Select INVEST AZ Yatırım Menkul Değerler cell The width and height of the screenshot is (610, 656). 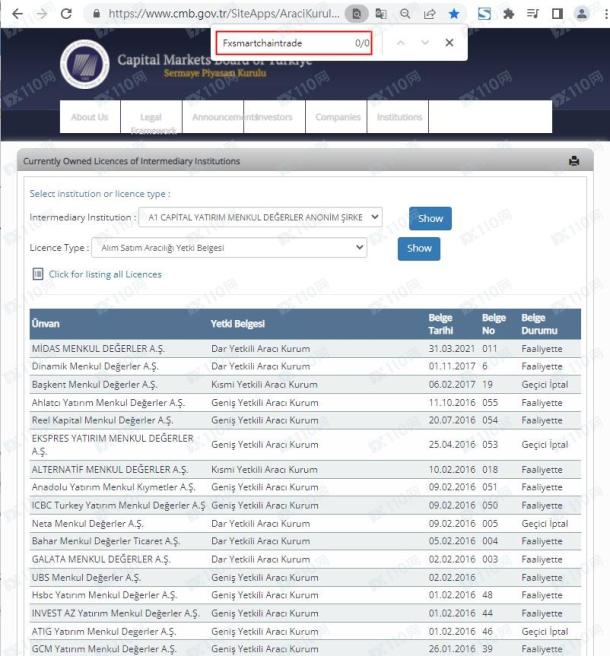click(x=115, y=613)
